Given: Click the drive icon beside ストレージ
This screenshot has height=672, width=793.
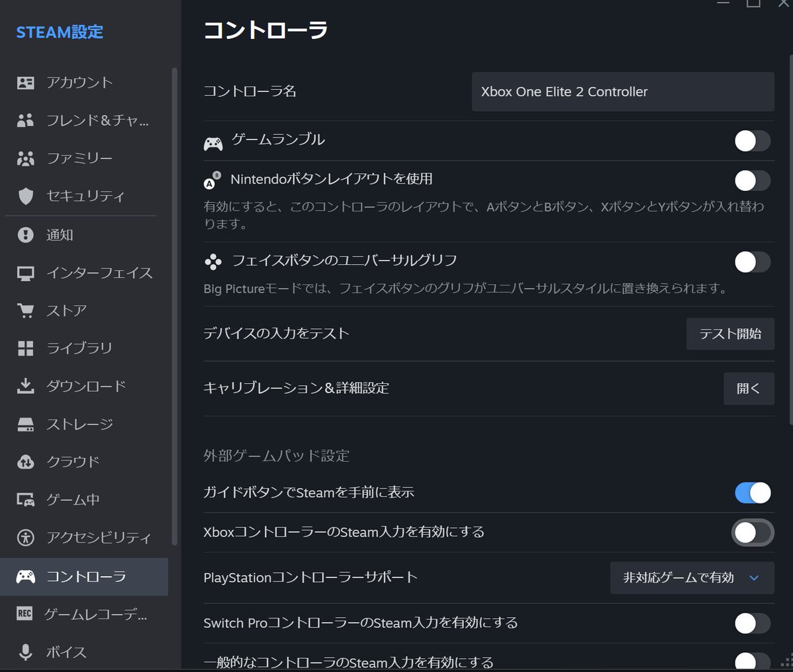Looking at the screenshot, I should 26,424.
